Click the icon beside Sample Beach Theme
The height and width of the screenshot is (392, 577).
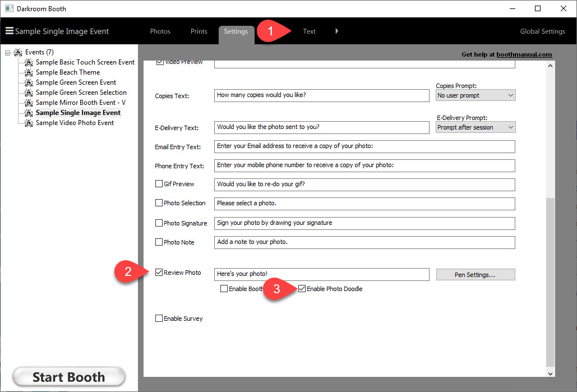tap(29, 72)
